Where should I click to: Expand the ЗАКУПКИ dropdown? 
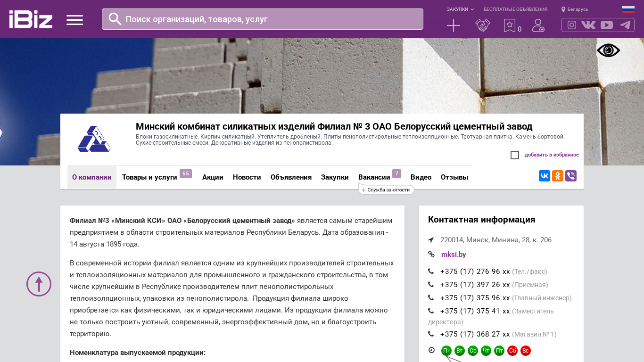[x=460, y=9]
